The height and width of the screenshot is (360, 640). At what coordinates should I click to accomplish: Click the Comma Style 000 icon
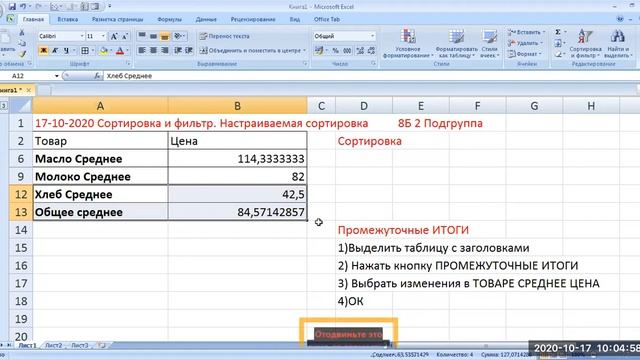pyautogui.click(x=347, y=51)
